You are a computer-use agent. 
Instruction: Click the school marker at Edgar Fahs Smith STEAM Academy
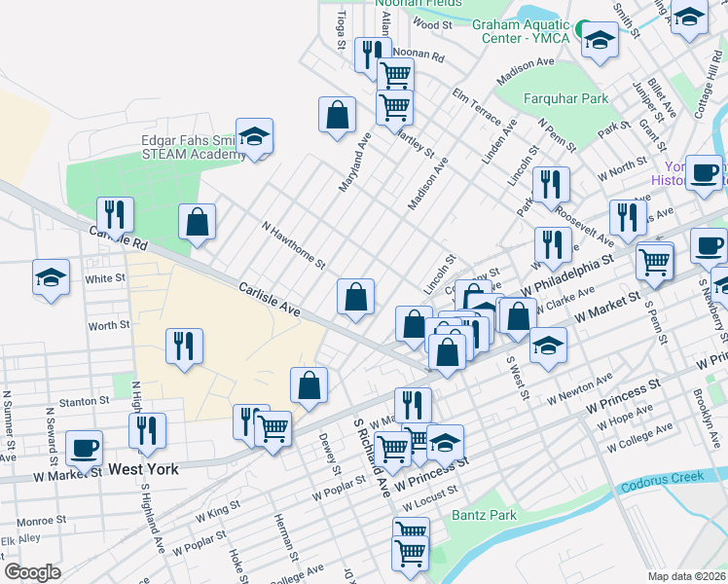[x=254, y=136]
